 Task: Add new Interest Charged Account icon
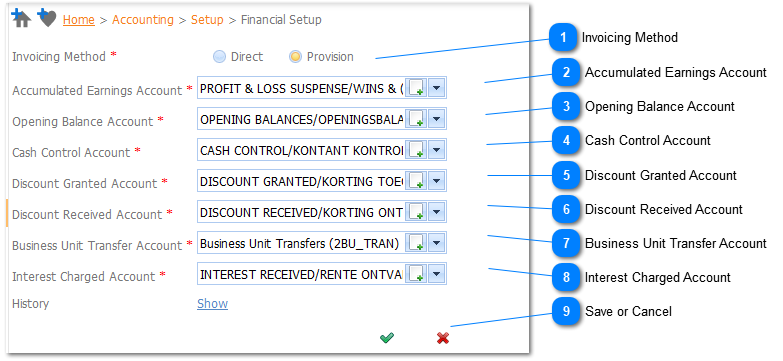[x=416, y=274]
